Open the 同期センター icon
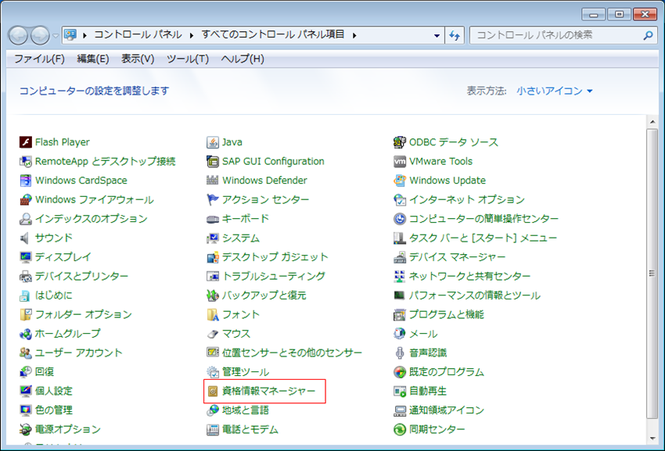The image size is (665, 451). pyautogui.click(x=400, y=429)
